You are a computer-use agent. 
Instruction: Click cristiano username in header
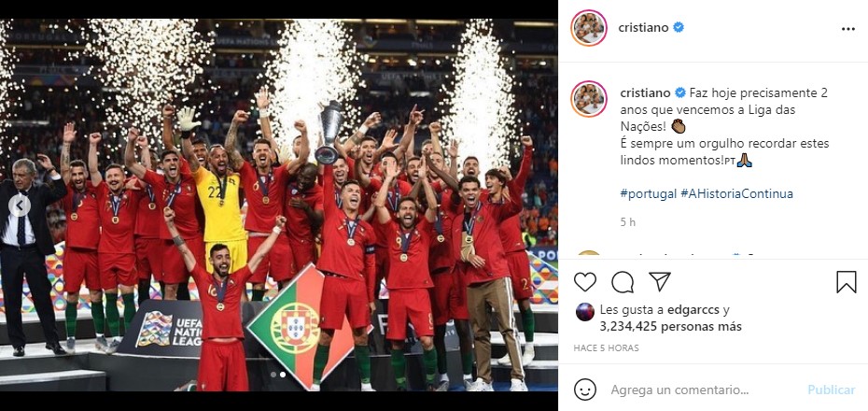click(643, 28)
